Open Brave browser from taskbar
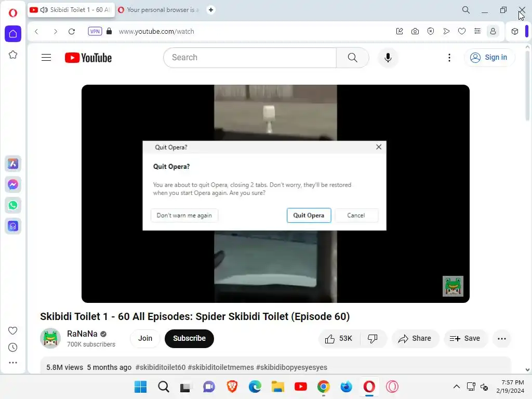 (232, 387)
